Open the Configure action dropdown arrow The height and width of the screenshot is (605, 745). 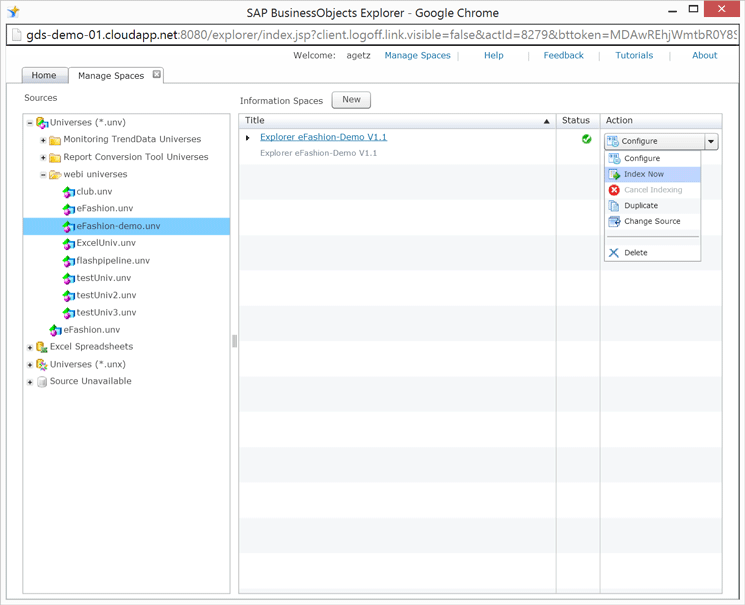(711, 141)
